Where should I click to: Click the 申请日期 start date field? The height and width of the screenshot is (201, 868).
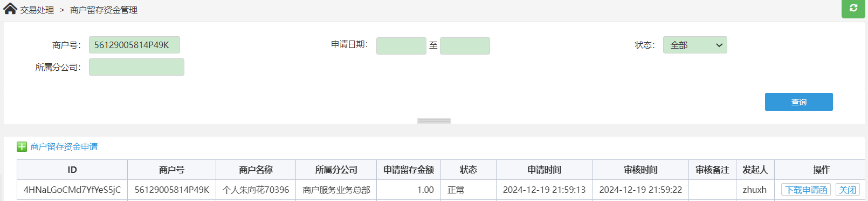click(401, 46)
